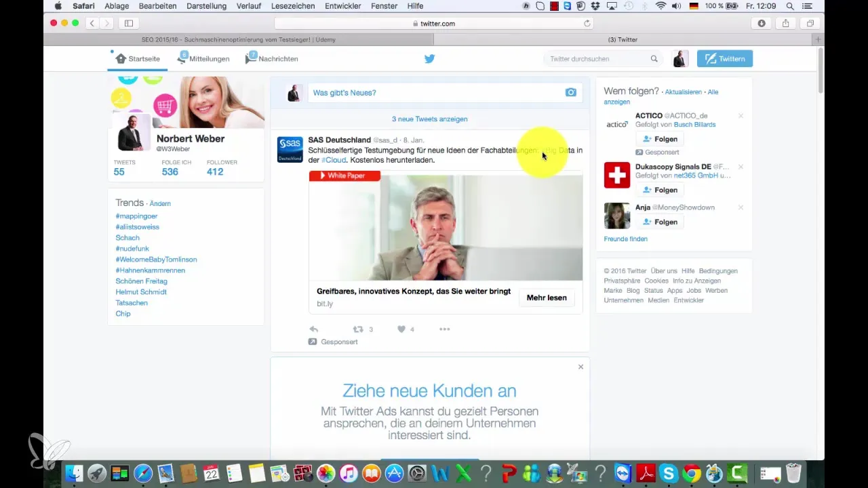Screen dimensions: 868x488
Task: Click the page vertical scrollbar
Action: (820, 71)
